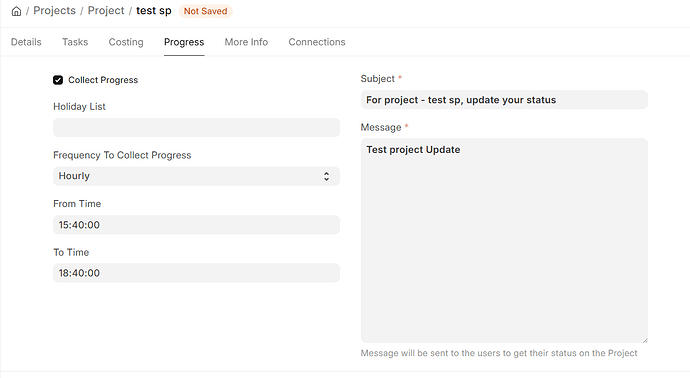Switch to the Details tab
690x378 pixels.
coord(26,42)
